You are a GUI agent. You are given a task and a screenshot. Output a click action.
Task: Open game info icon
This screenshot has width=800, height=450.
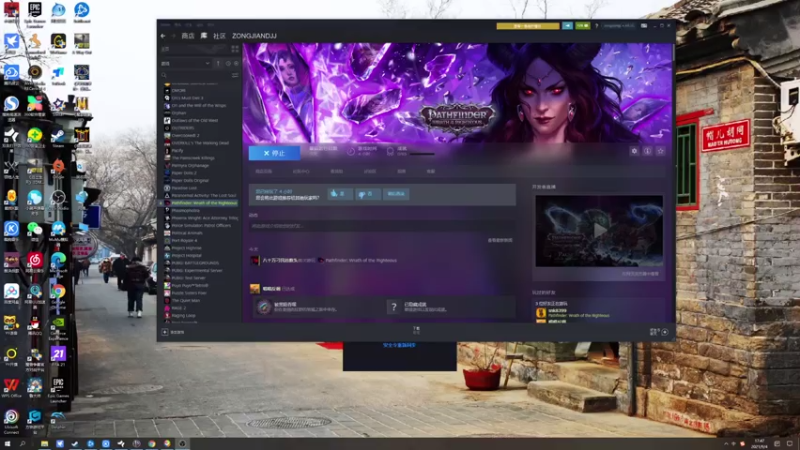click(x=647, y=151)
